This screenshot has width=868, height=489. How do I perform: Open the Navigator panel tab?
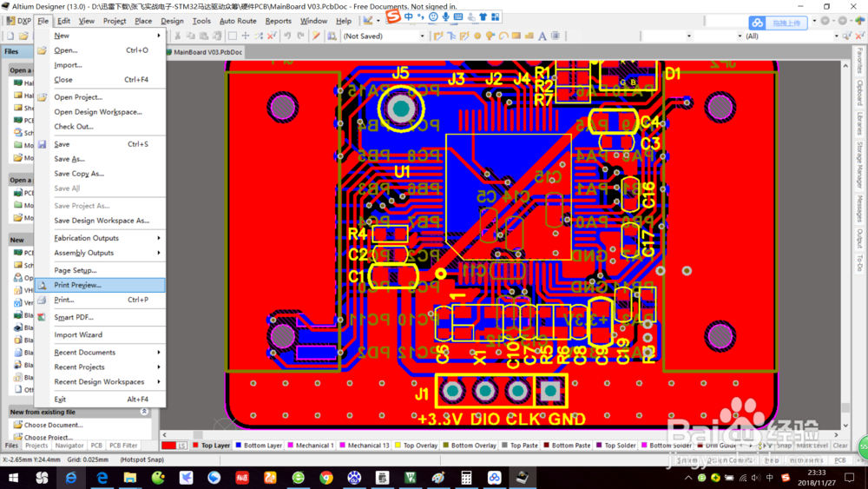point(69,446)
